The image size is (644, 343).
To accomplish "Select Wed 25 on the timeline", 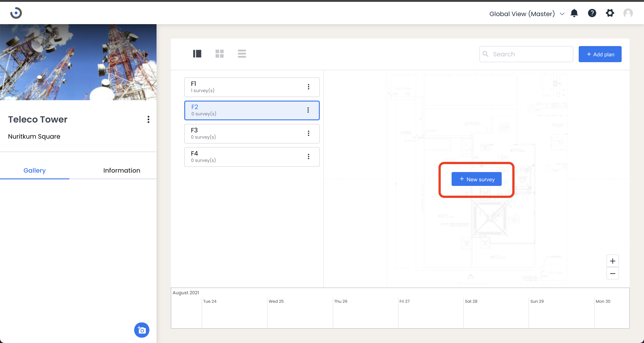I will (x=276, y=301).
